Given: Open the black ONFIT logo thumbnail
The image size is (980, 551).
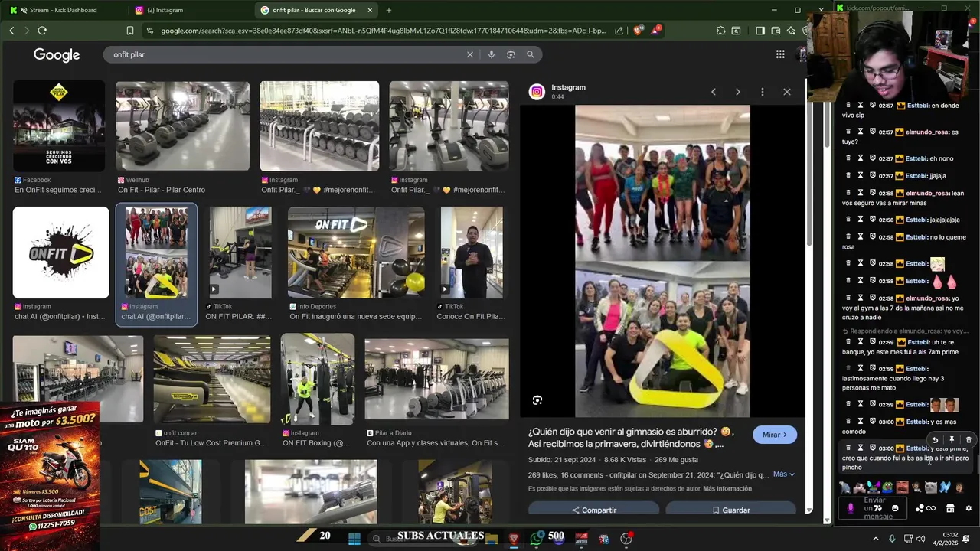Looking at the screenshot, I should tap(61, 253).
